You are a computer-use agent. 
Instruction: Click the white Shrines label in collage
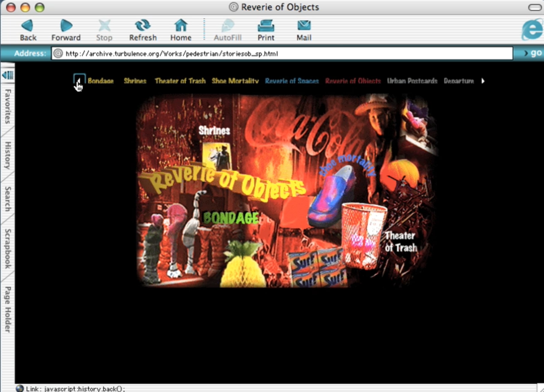pos(214,131)
